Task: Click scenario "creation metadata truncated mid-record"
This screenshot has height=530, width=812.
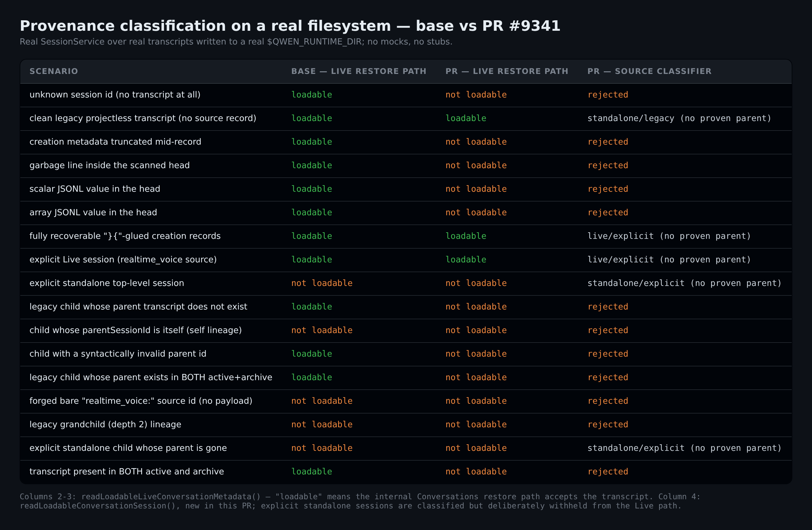Action: tap(115, 142)
